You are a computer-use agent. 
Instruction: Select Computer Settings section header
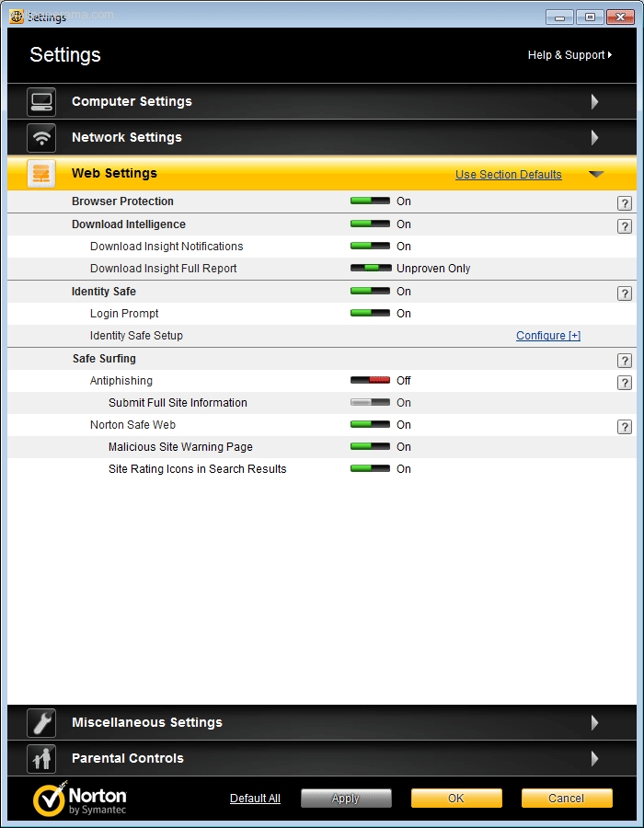[x=322, y=102]
